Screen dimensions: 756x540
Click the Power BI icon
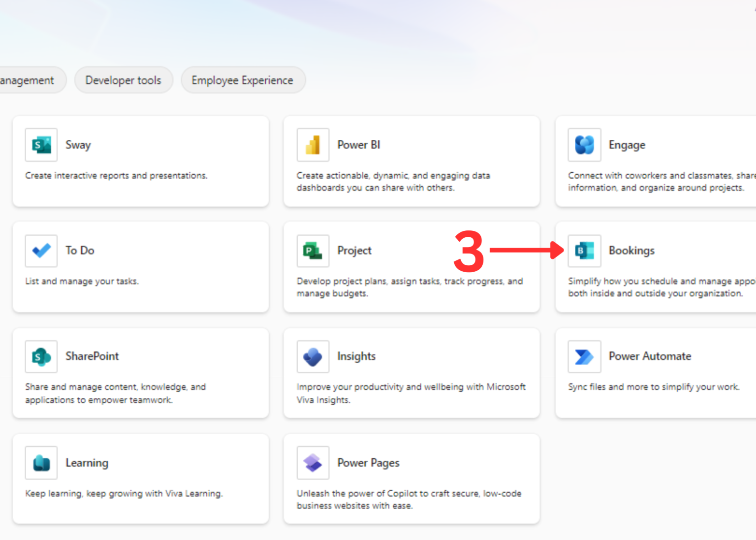point(313,145)
